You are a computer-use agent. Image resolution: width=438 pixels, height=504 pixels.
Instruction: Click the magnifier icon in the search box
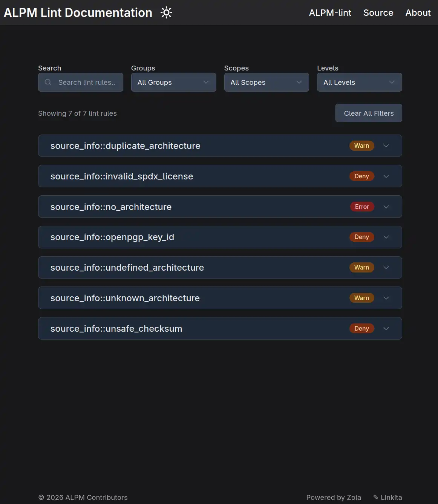(48, 82)
